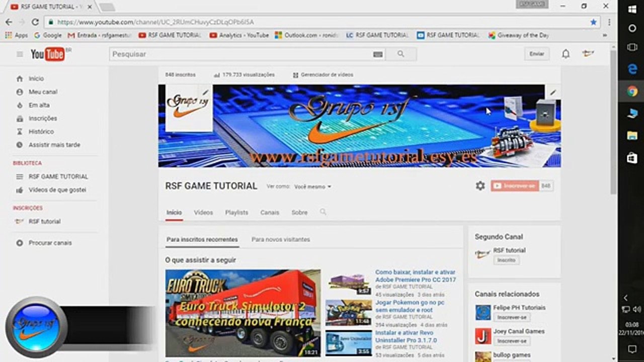
Task: Reload the page in Chrome
Action: pyautogui.click(x=35, y=22)
